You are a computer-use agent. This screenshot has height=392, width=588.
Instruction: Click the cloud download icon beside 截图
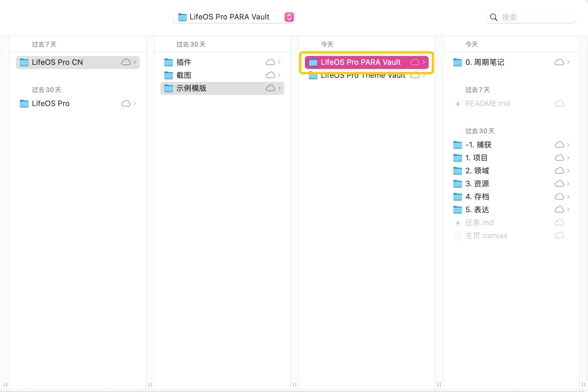coord(270,75)
